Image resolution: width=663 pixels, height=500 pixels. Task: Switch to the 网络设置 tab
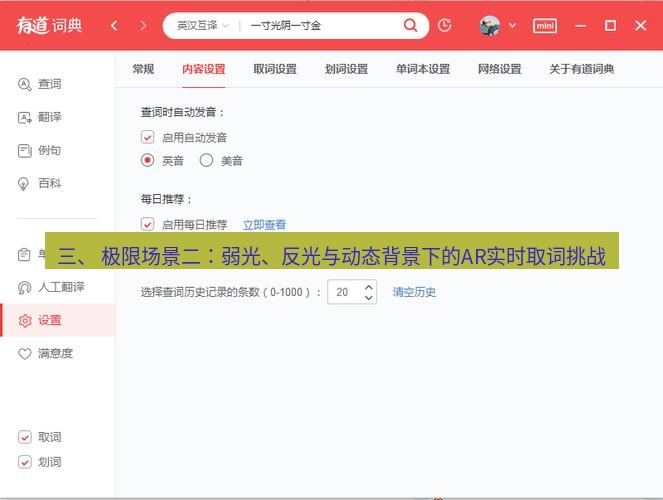[x=500, y=69]
